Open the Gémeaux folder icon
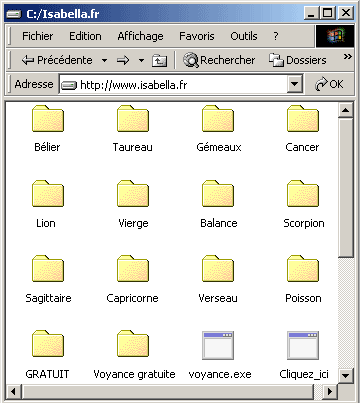 pos(218,119)
